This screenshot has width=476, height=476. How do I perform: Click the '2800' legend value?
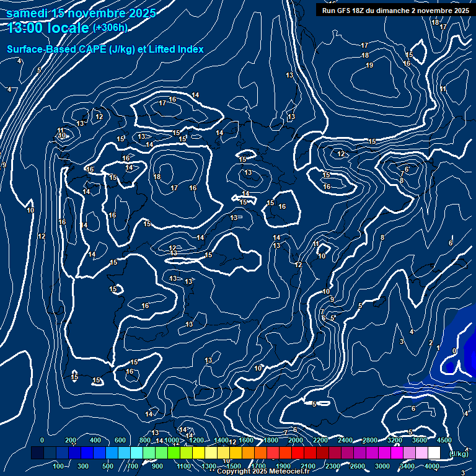(370, 440)
